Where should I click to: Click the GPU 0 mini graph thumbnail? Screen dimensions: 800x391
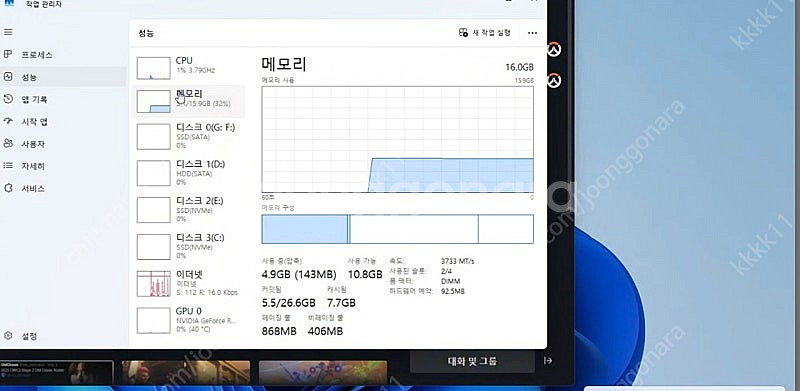click(154, 321)
